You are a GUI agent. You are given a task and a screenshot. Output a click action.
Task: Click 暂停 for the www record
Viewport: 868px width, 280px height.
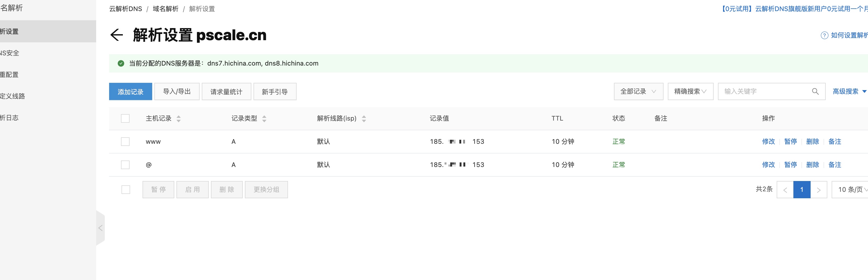pos(790,142)
